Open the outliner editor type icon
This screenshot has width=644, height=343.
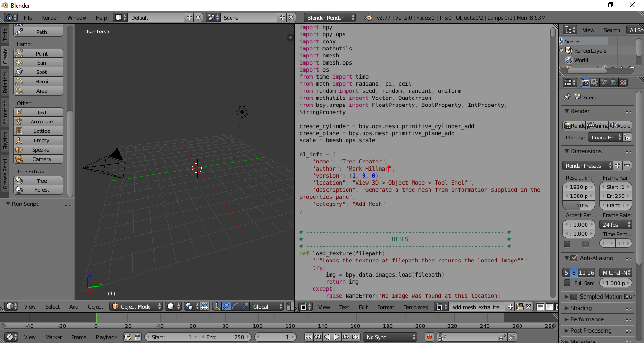tap(570, 30)
